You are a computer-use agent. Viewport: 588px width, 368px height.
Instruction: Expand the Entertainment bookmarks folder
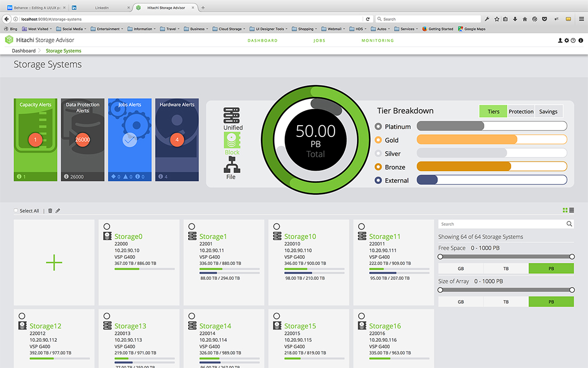106,29
